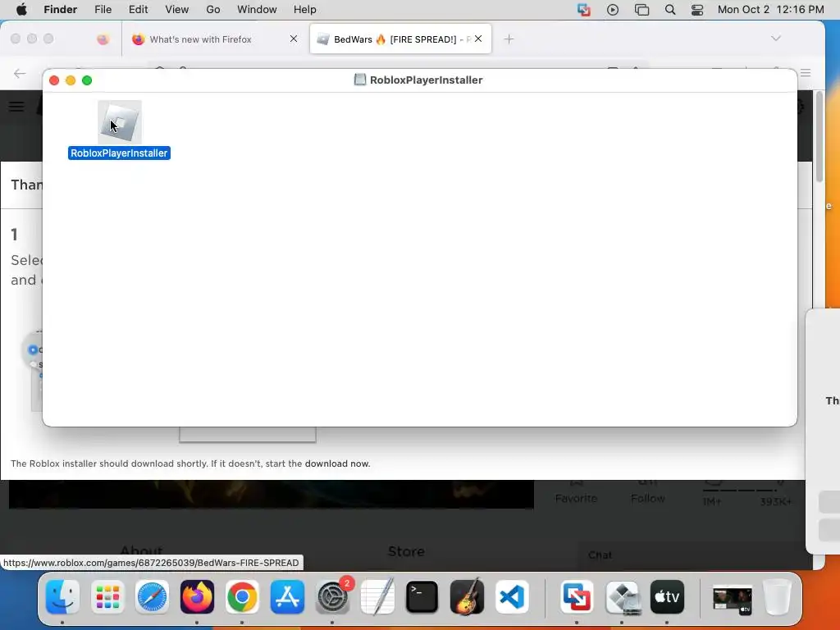840x630 pixels.
Task: Launch GarageBand from the Dock
Action: [x=467, y=597]
